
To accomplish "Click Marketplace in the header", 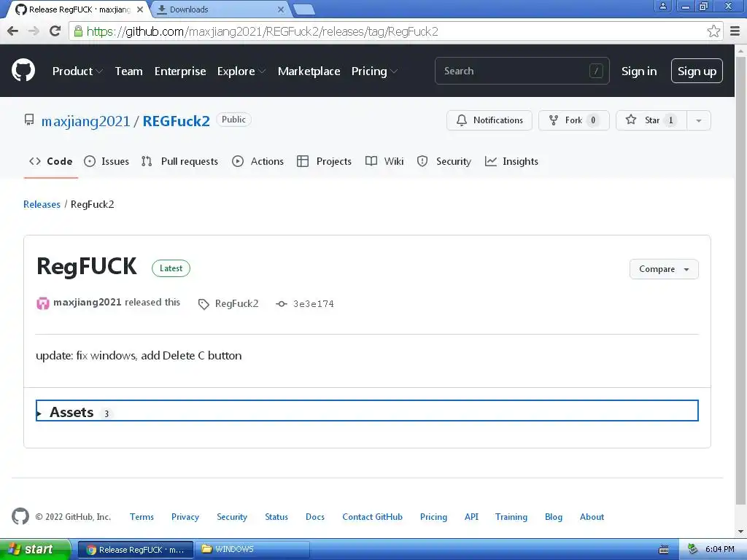I will (309, 71).
